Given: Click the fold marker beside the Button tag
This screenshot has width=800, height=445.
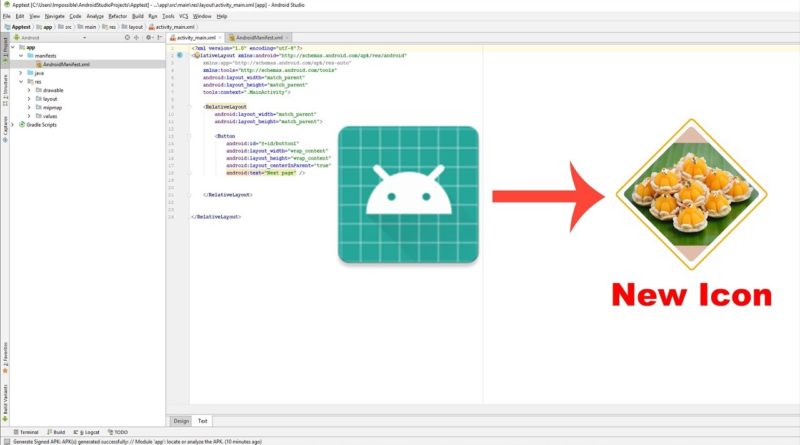Looking at the screenshot, I should 189,136.
